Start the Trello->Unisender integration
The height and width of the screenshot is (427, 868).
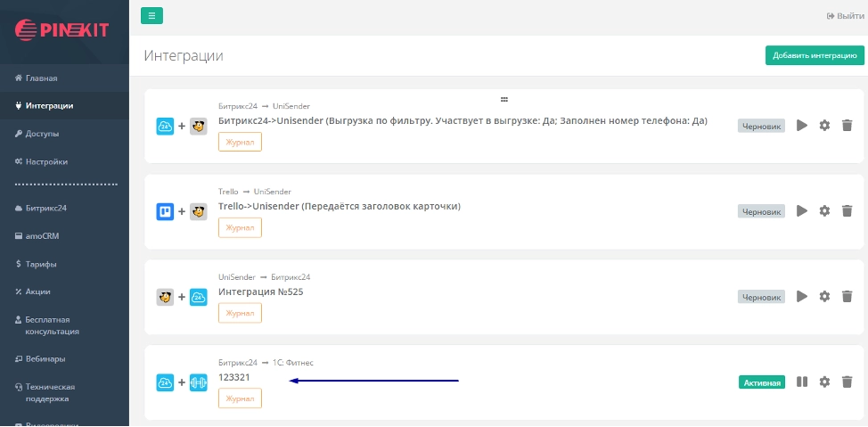pyautogui.click(x=802, y=210)
